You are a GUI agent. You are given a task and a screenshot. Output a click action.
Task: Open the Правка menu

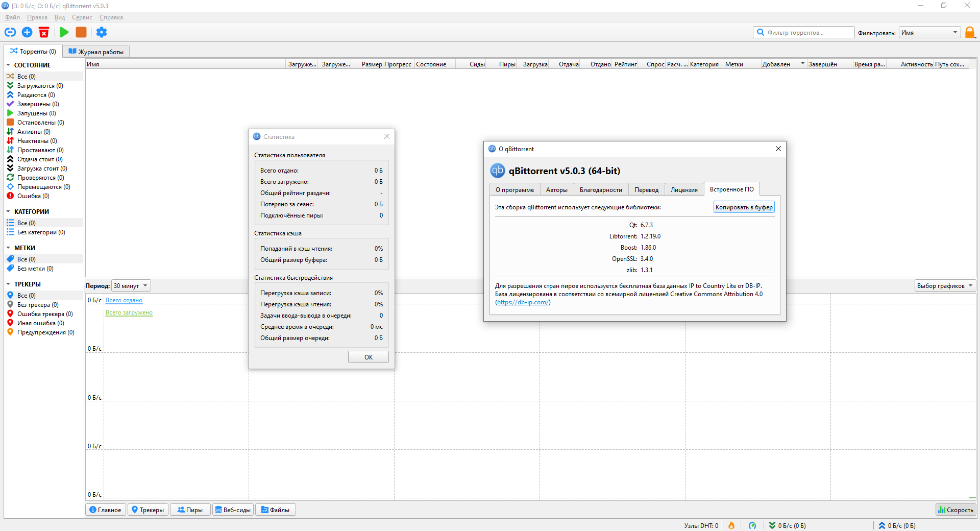pos(37,17)
